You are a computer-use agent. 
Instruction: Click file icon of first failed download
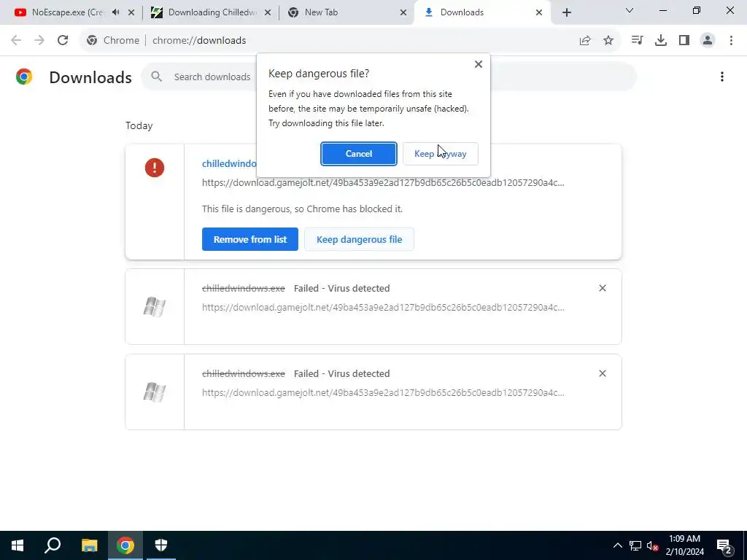(x=155, y=307)
